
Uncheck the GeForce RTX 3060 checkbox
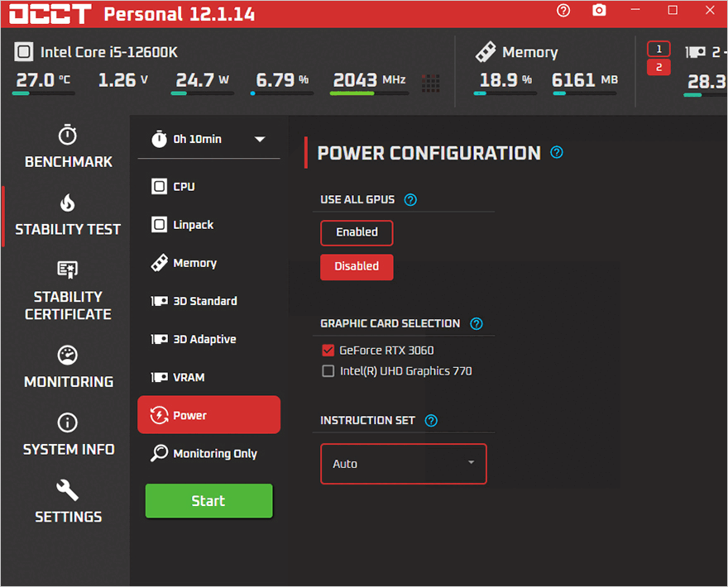pyautogui.click(x=328, y=351)
